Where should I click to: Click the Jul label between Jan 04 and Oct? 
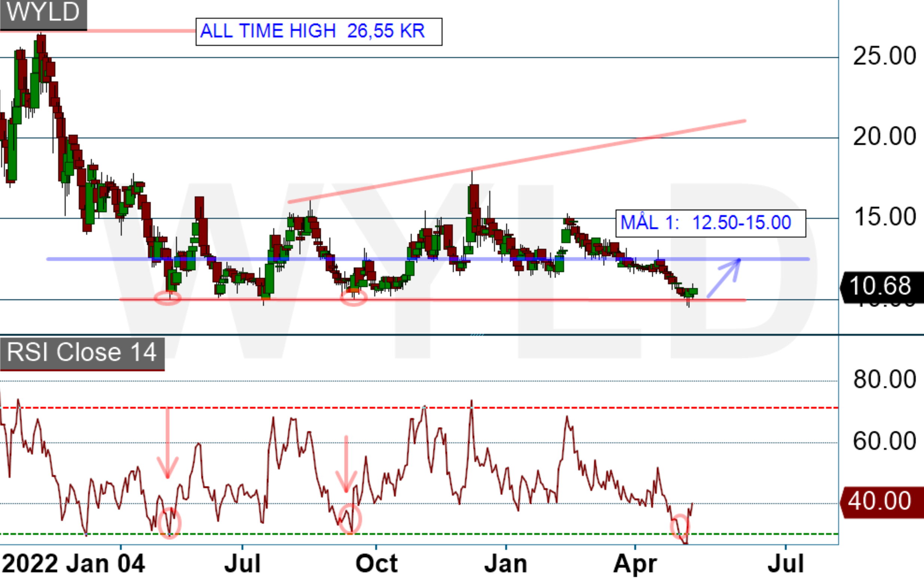242,564
